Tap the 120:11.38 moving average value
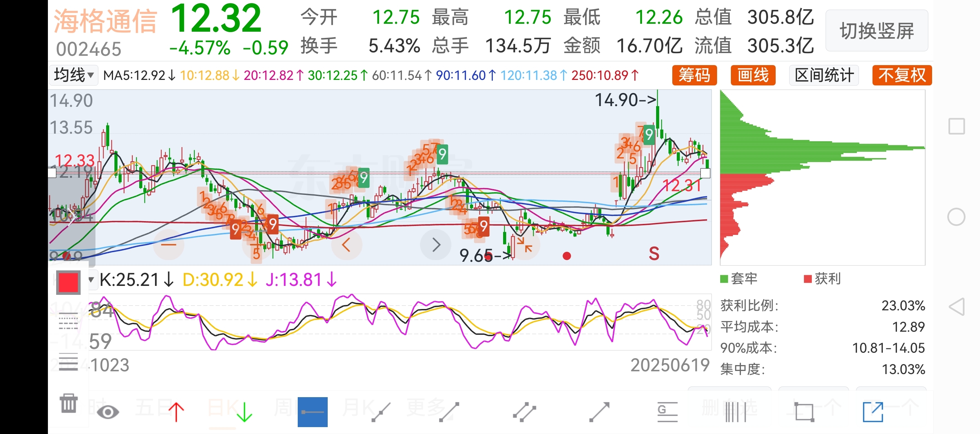The height and width of the screenshot is (434, 980). click(534, 75)
